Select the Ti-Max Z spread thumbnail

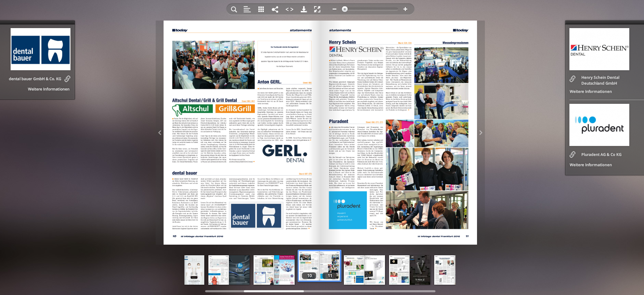pos(410,270)
